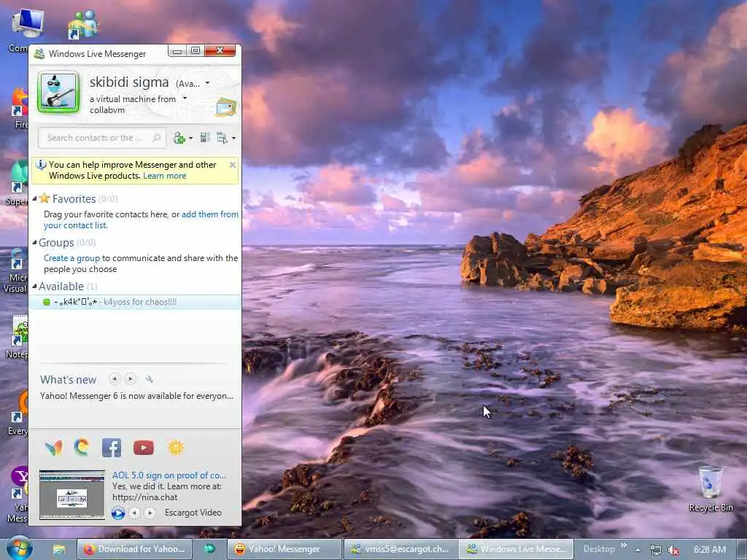
Task: Open the Desktop toolbar on taskbar
Action: (599, 549)
